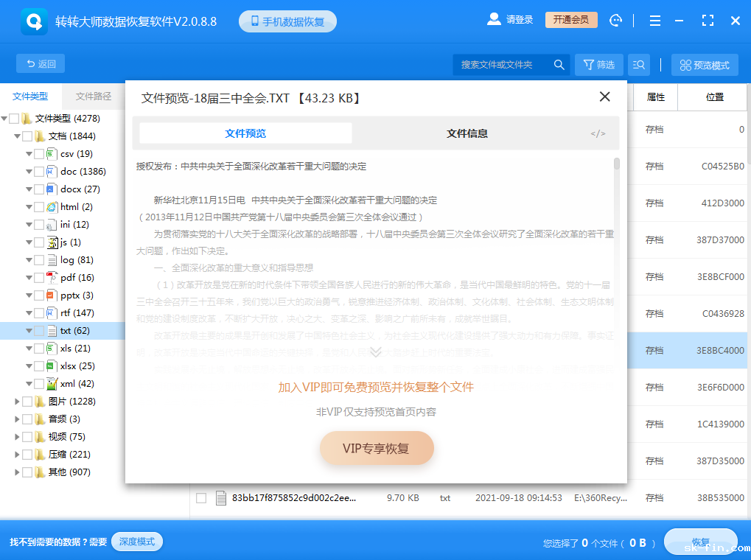Click the advanced list-search icon beside 筛选
This screenshot has width=751, height=560.
click(638, 64)
